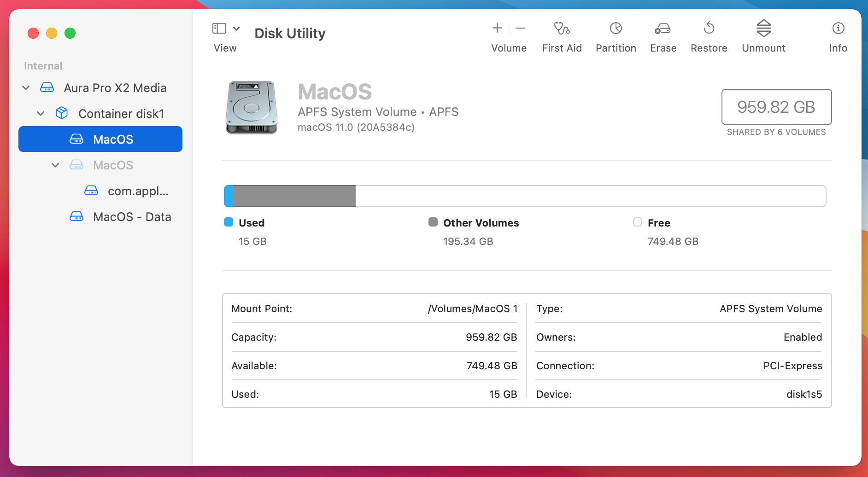Close the Disk Utility window
The height and width of the screenshot is (477, 868).
[x=33, y=33]
